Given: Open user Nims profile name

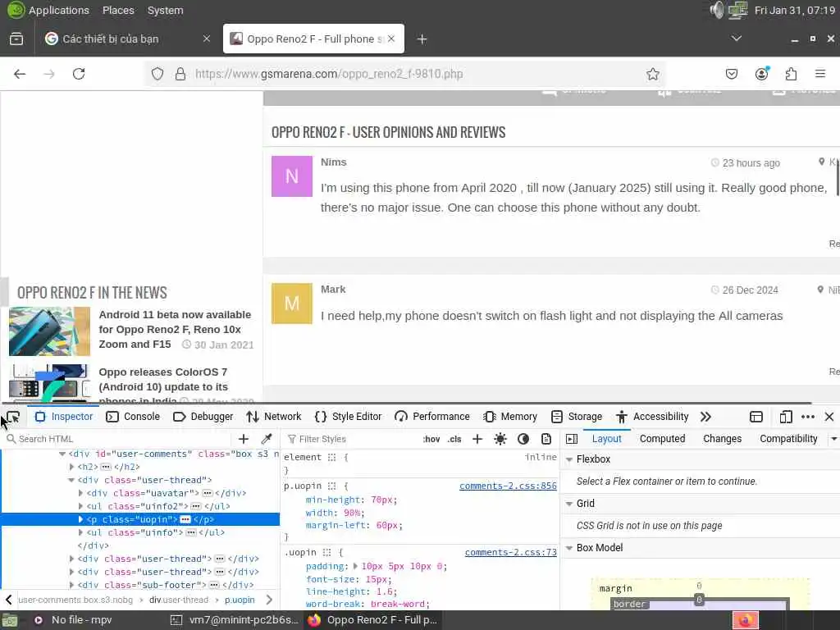Looking at the screenshot, I should (333, 162).
